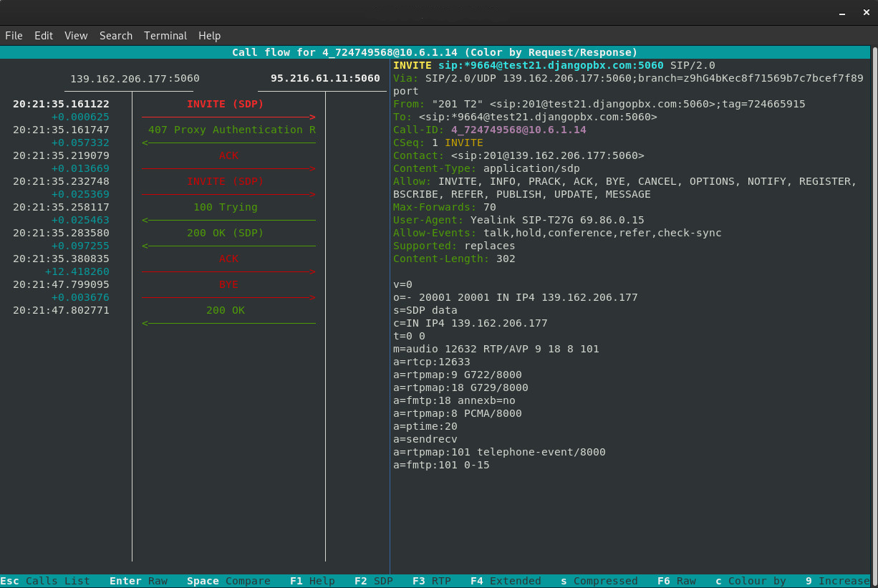Close the terminal window

tap(865, 12)
